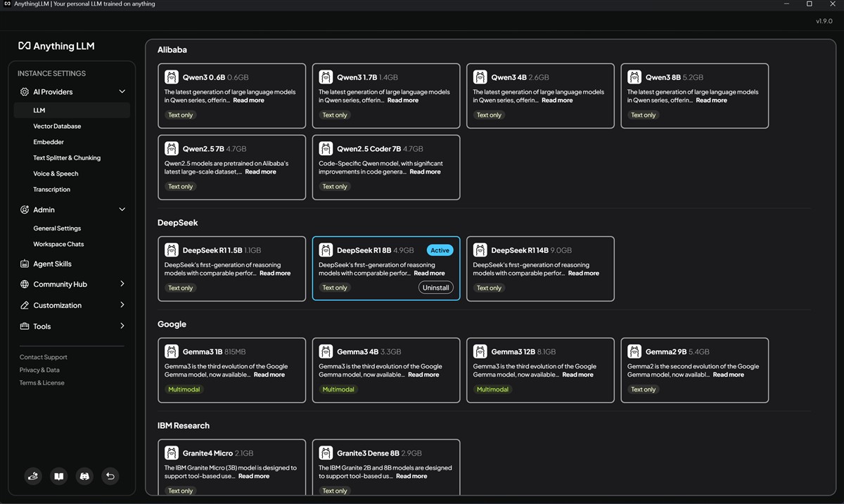Click the back arrow icon in sidebar
This screenshot has height=504, width=844.
pyautogui.click(x=110, y=476)
